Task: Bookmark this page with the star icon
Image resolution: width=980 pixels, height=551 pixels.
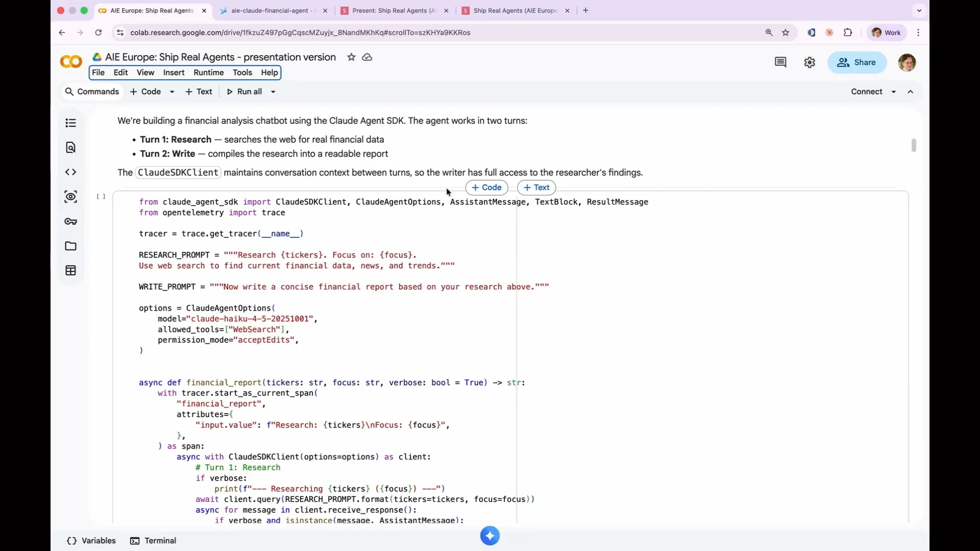Action: [786, 33]
